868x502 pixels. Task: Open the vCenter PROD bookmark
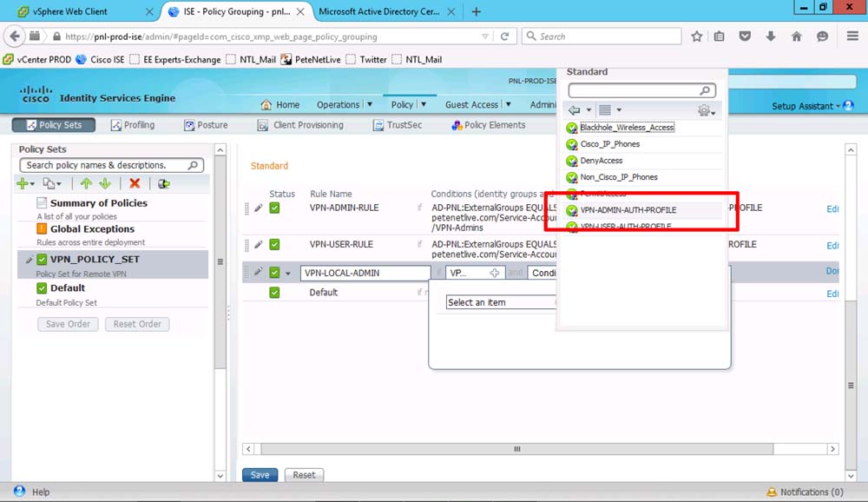pyautogui.click(x=37, y=59)
